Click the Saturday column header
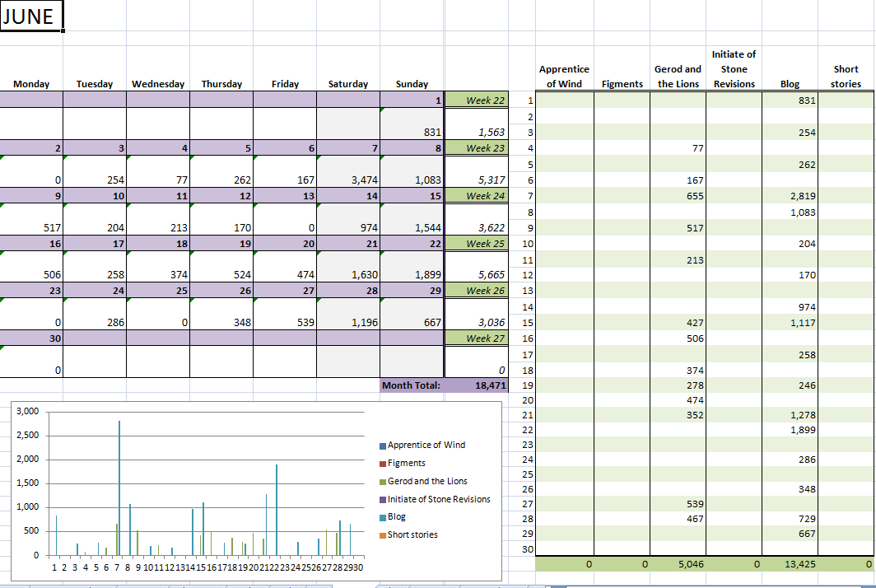This screenshot has width=876, height=588. point(348,84)
